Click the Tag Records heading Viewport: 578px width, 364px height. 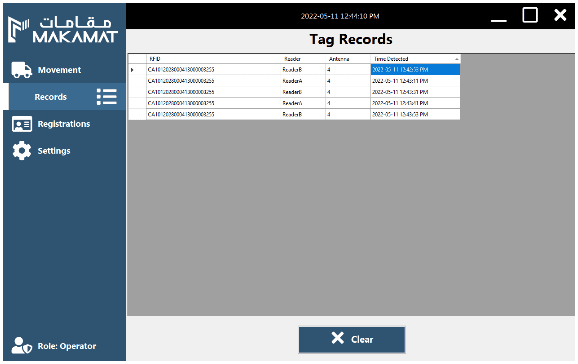tap(351, 39)
